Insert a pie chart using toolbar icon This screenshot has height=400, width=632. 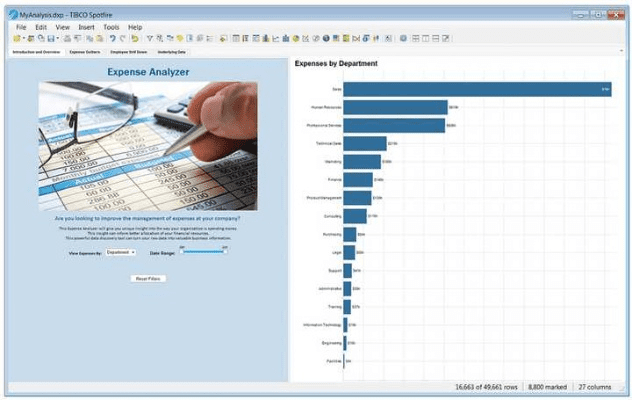pyautogui.click(x=295, y=38)
